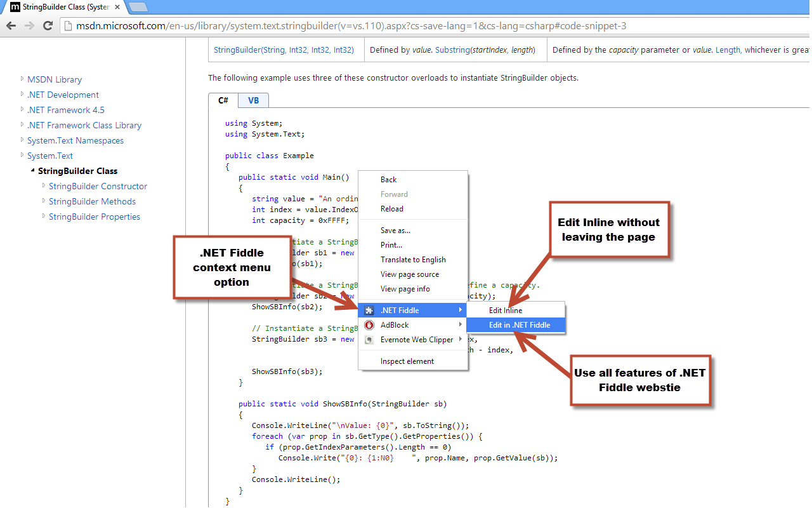Expand the .NET Framework Class Library node
Screen dimensions: 812x508
click(21, 125)
